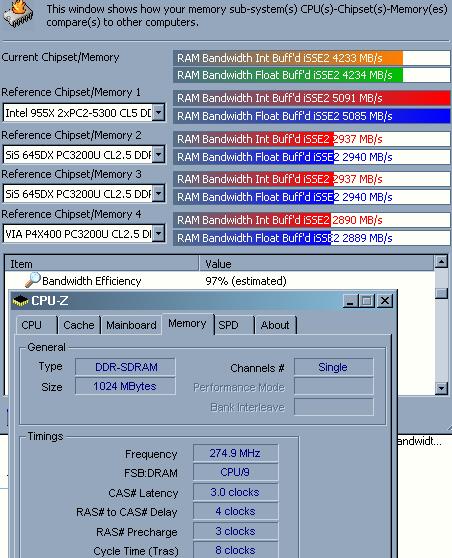
Task: Click the CPU/9 FSB:DRAM value
Action: tap(235, 472)
